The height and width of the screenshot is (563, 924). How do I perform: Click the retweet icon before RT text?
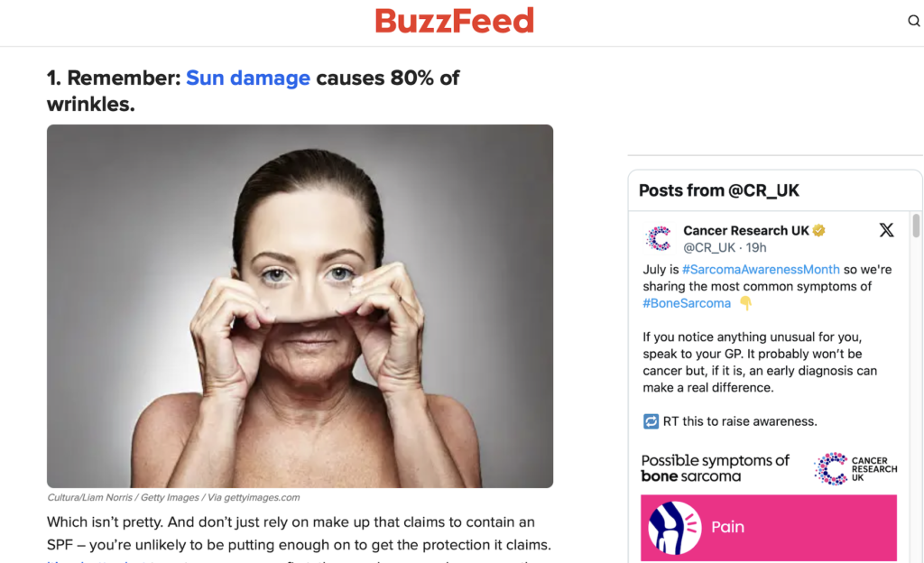(651, 421)
